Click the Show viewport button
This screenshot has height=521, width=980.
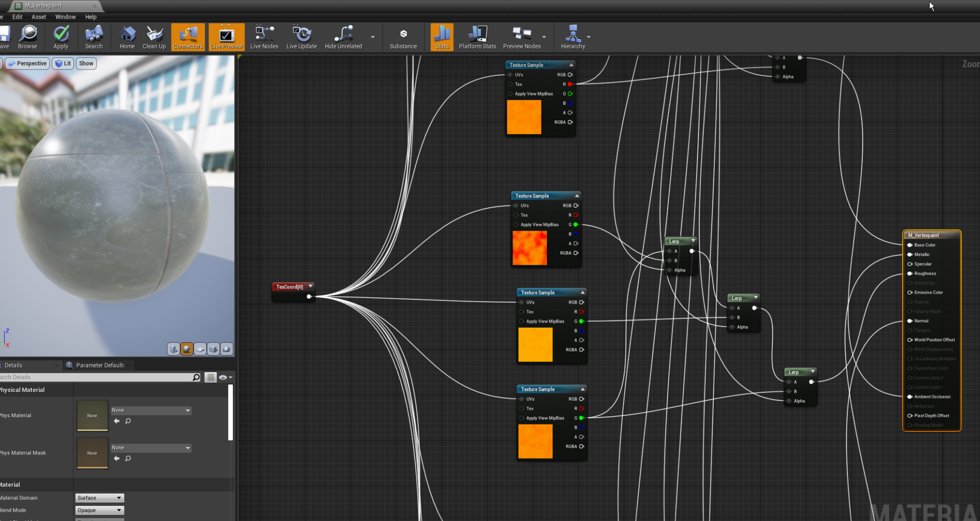tap(86, 64)
